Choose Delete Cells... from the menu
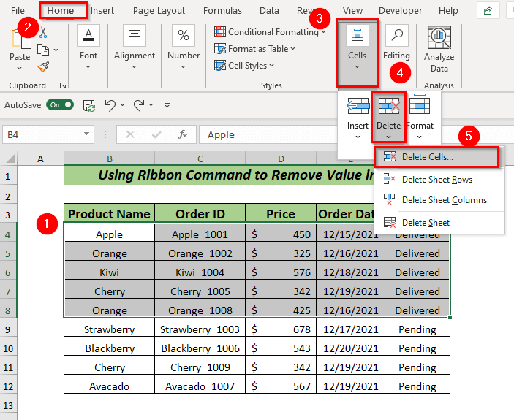This screenshot has height=420, width=514. pos(436,157)
